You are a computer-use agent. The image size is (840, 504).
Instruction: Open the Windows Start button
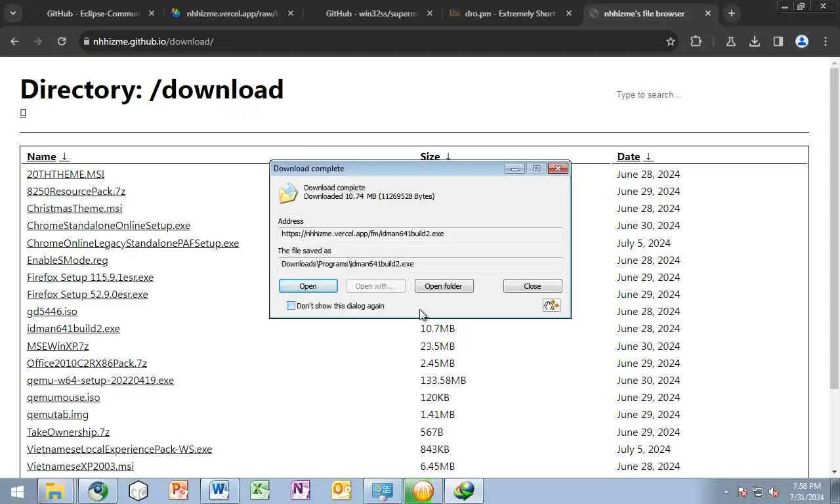click(17, 491)
